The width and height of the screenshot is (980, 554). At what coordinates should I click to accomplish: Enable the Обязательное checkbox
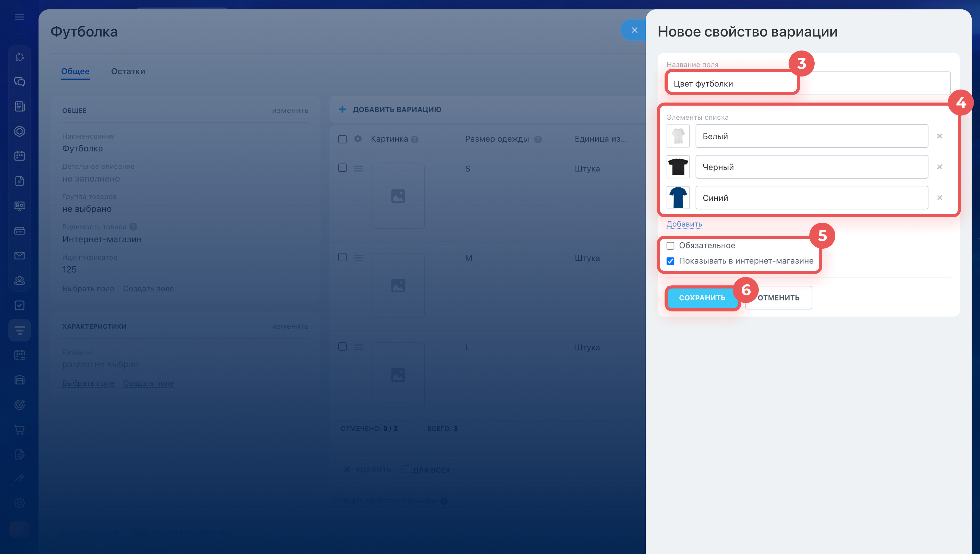coord(670,246)
